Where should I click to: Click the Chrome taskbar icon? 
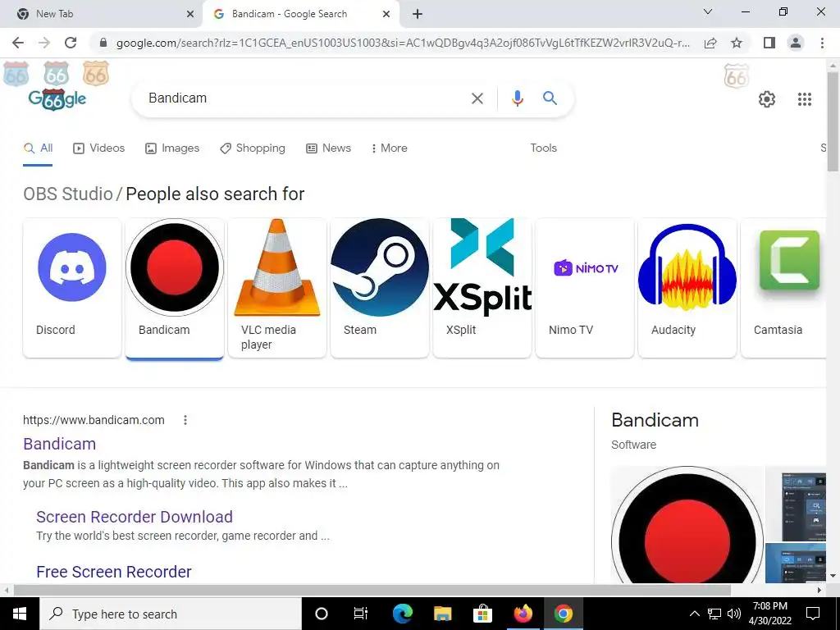click(x=563, y=614)
